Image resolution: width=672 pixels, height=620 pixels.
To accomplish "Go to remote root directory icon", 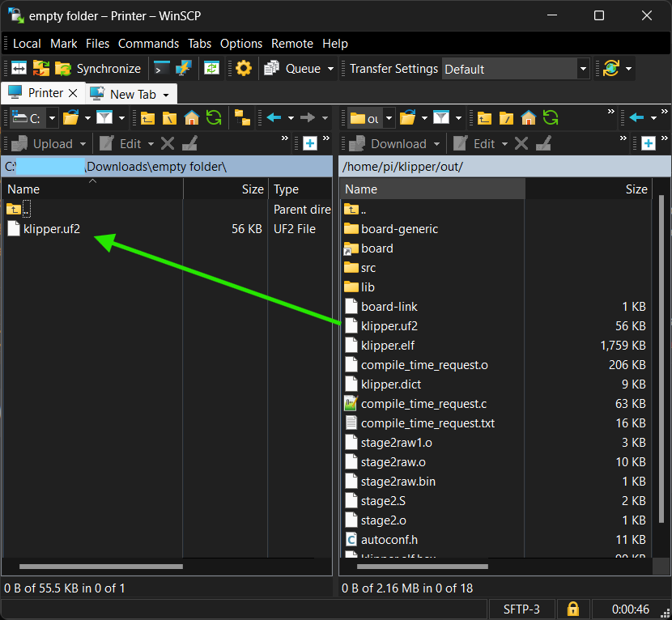I will point(506,117).
